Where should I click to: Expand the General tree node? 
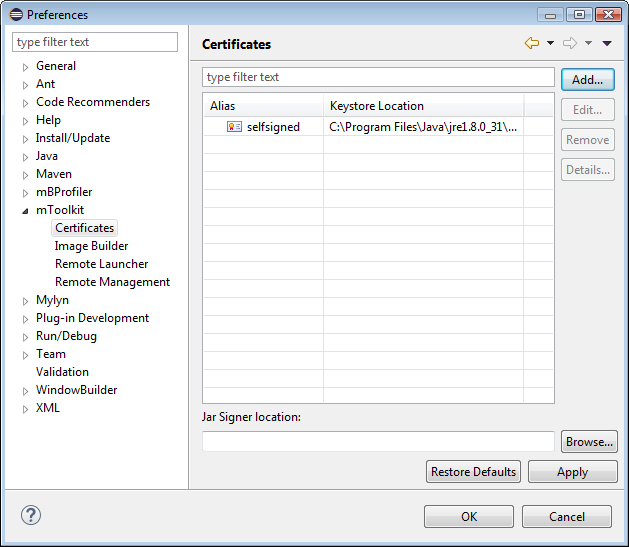26,67
